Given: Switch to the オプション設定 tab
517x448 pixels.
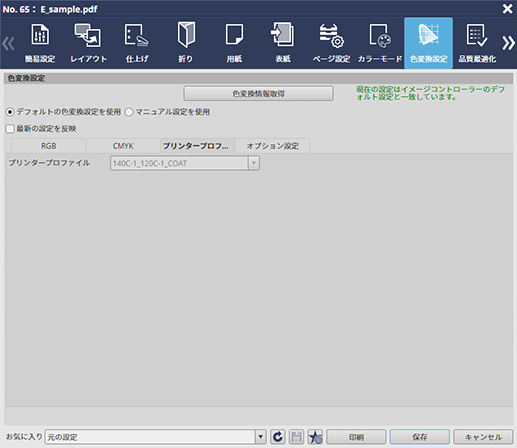Looking at the screenshot, I should click(x=273, y=146).
